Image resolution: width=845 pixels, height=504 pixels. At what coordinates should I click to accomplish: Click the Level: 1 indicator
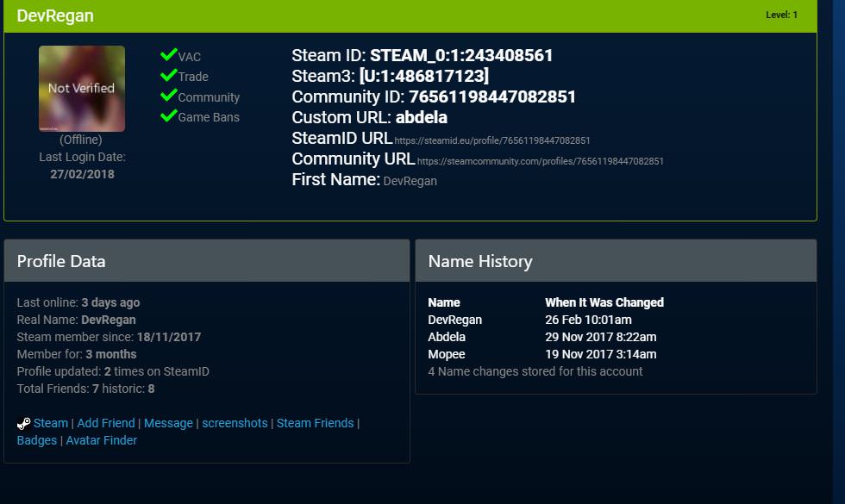click(x=781, y=16)
